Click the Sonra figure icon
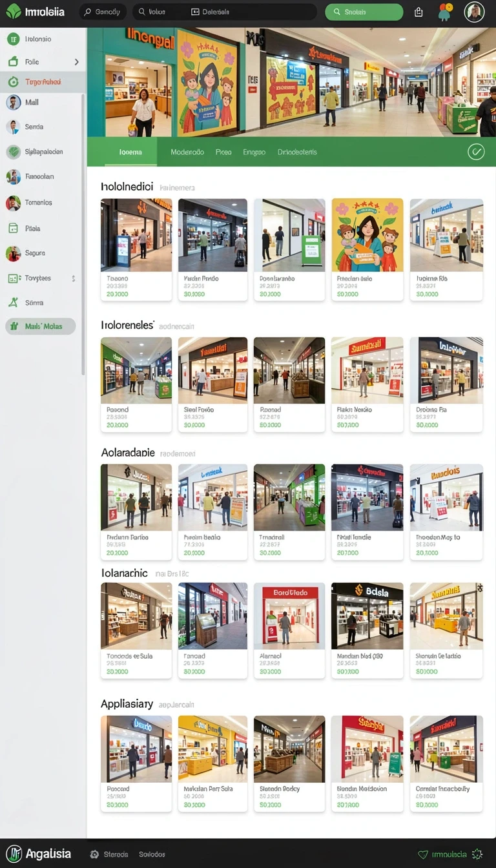496x868 pixels. (x=12, y=302)
